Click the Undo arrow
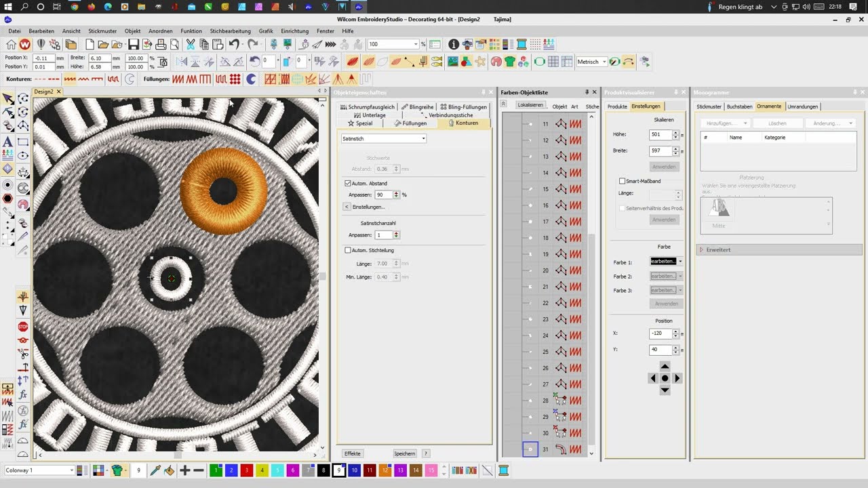The width and height of the screenshot is (868, 488). pos(234,44)
